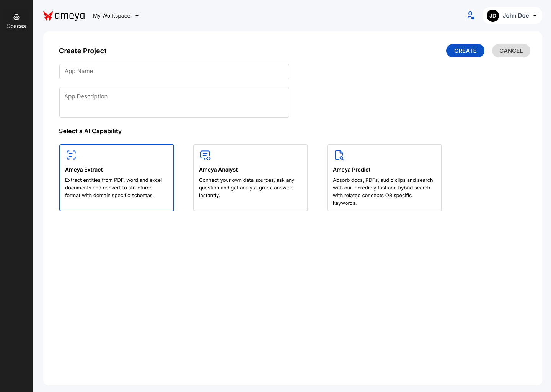Screen dimensions: 551x392
Task: Open the user settings icon
Action: [x=471, y=16]
